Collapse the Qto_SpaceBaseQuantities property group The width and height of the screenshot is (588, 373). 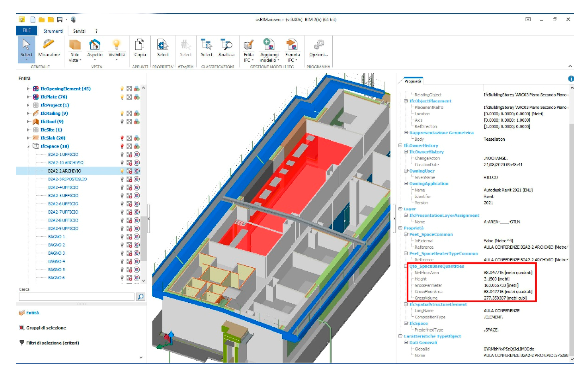(x=406, y=266)
